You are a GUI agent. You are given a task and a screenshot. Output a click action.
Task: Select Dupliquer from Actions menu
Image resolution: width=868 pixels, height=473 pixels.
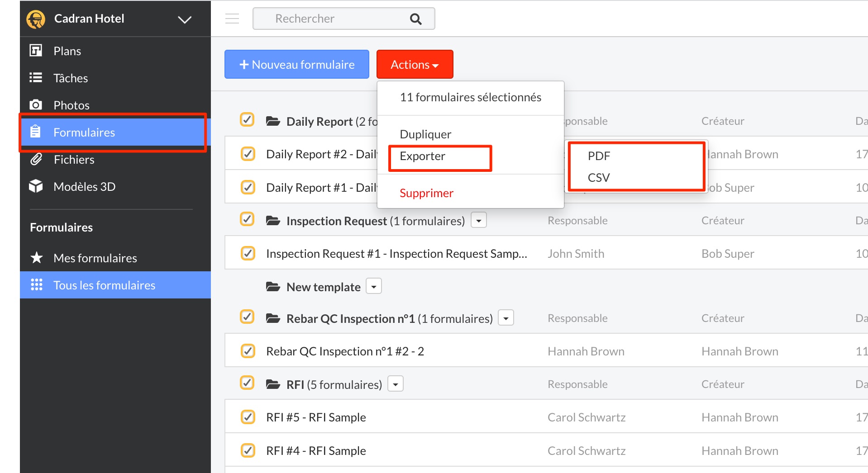coord(425,134)
